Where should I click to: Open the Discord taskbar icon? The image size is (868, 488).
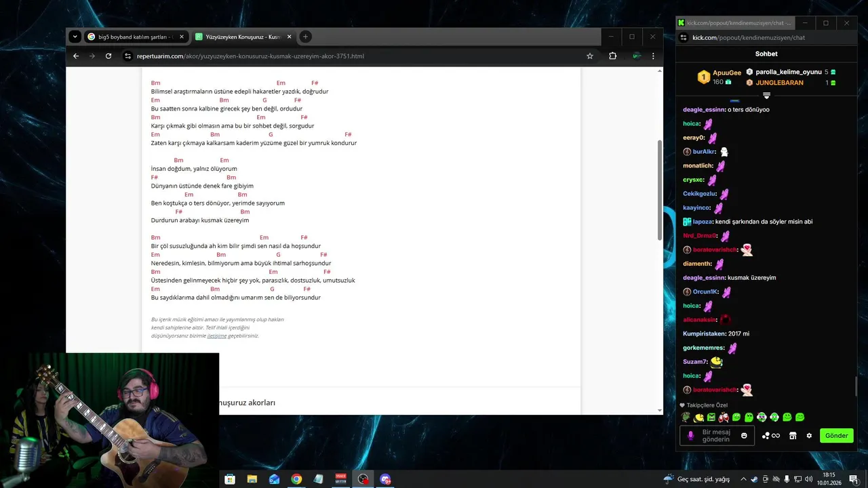tap(386, 479)
